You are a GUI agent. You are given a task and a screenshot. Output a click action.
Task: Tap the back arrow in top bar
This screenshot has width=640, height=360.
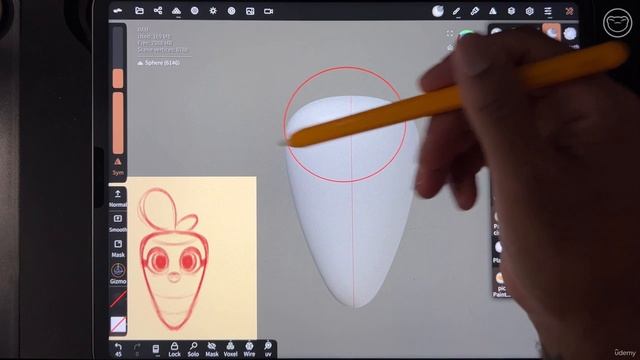pos(118,11)
